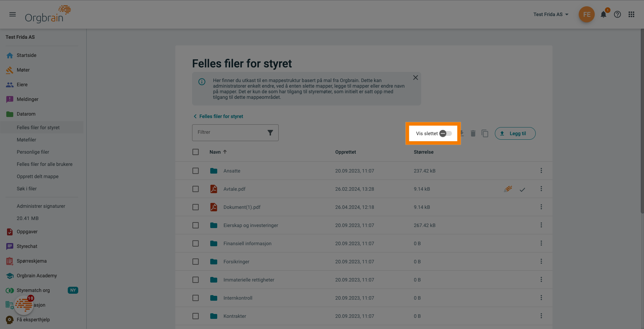
Task: Check the Immaterielle rettigheter checkbox
Action: [196, 280]
